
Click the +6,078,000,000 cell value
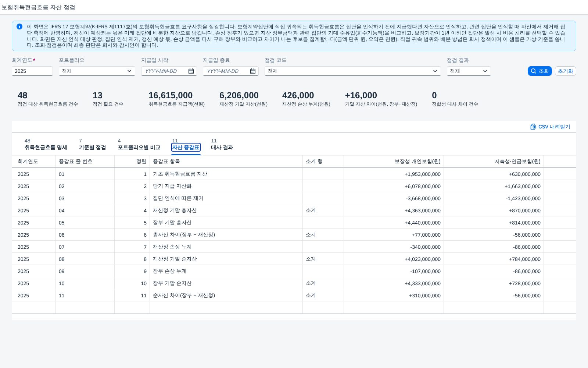pyautogui.click(x=423, y=186)
